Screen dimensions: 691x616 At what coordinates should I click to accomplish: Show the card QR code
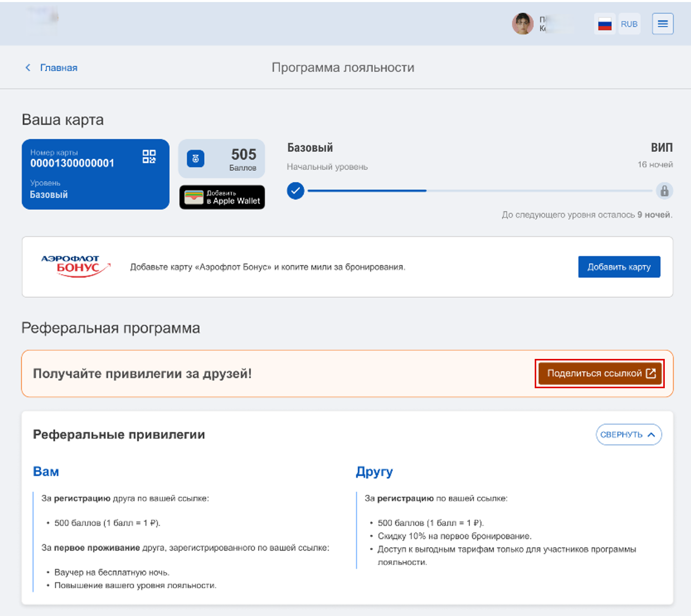point(149,156)
